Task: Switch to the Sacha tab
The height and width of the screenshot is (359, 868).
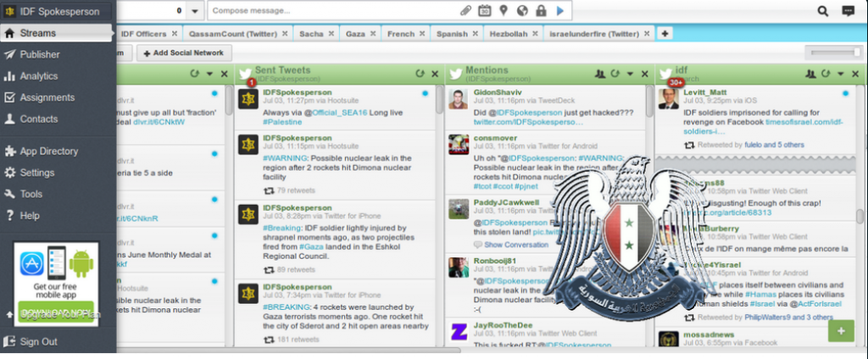Action: (311, 34)
